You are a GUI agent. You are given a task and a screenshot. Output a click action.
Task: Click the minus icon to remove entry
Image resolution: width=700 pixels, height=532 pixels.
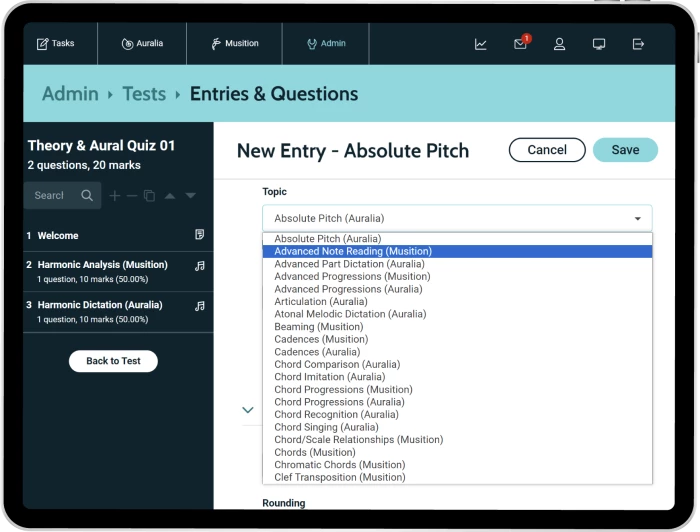tap(131, 196)
